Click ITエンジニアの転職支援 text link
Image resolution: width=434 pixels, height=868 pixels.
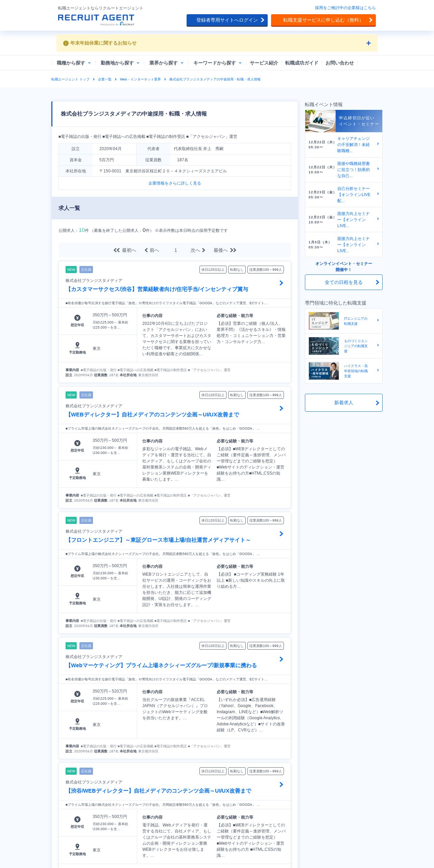(x=356, y=321)
